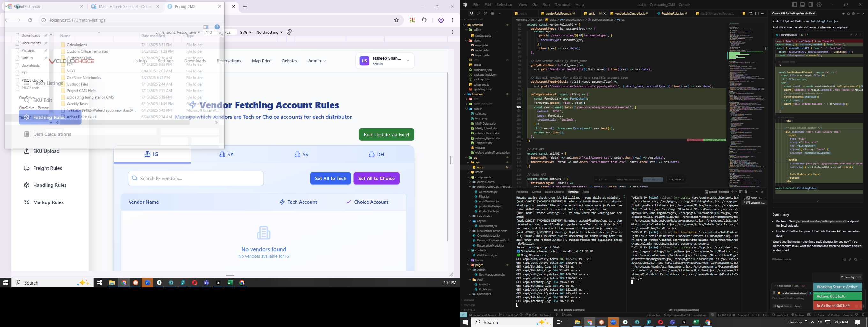Give thumbs up to the chat response
The image size is (868, 327).
(845, 259)
